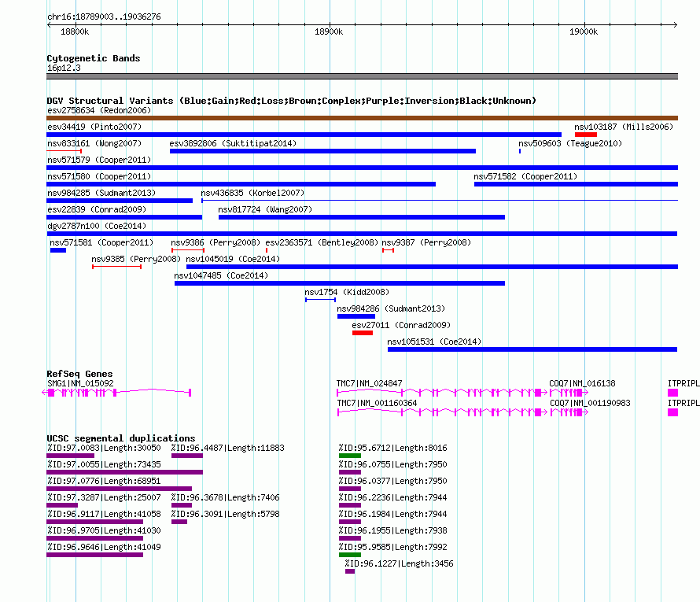Select duplication %ID:97.0055 Length:73435
Screen dimensions: 700x602
pyautogui.click(x=124, y=472)
